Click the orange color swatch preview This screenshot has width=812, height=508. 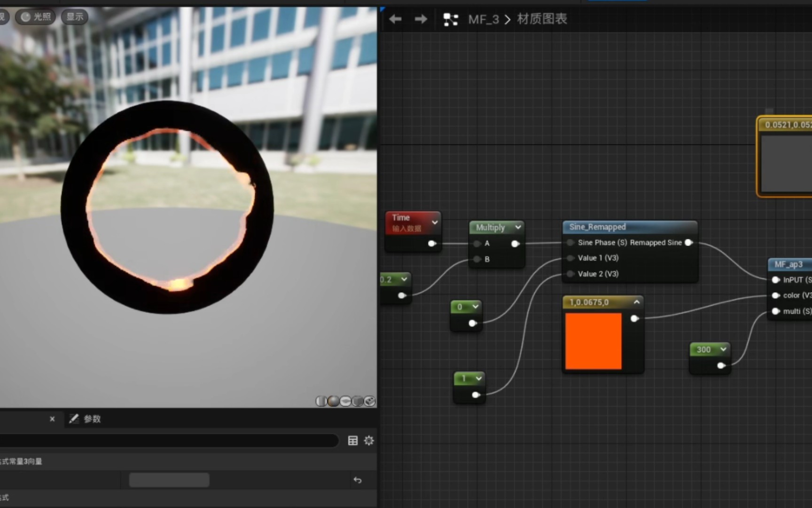tap(593, 341)
